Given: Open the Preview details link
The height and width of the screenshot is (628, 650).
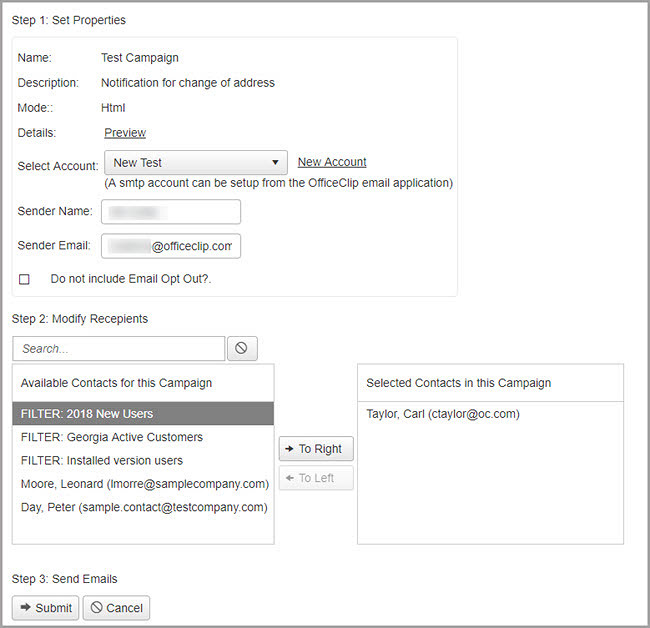Looking at the screenshot, I should (x=125, y=133).
